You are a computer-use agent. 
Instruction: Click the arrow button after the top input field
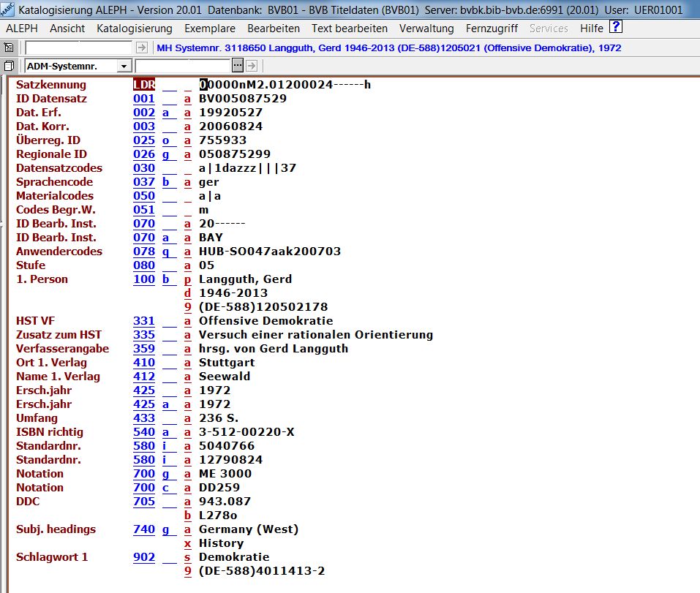click(142, 48)
